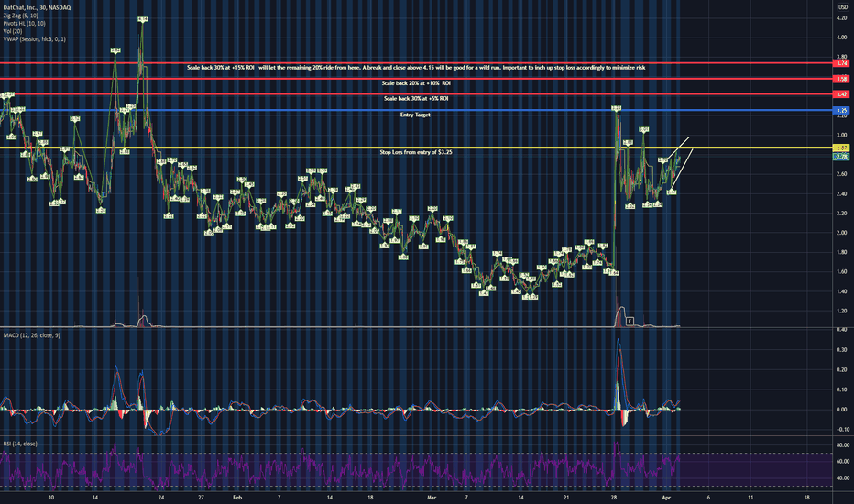Select the DatChat, Inc., 30, NASDAQ symbol title
The image size is (854, 504).
[x=37, y=7]
